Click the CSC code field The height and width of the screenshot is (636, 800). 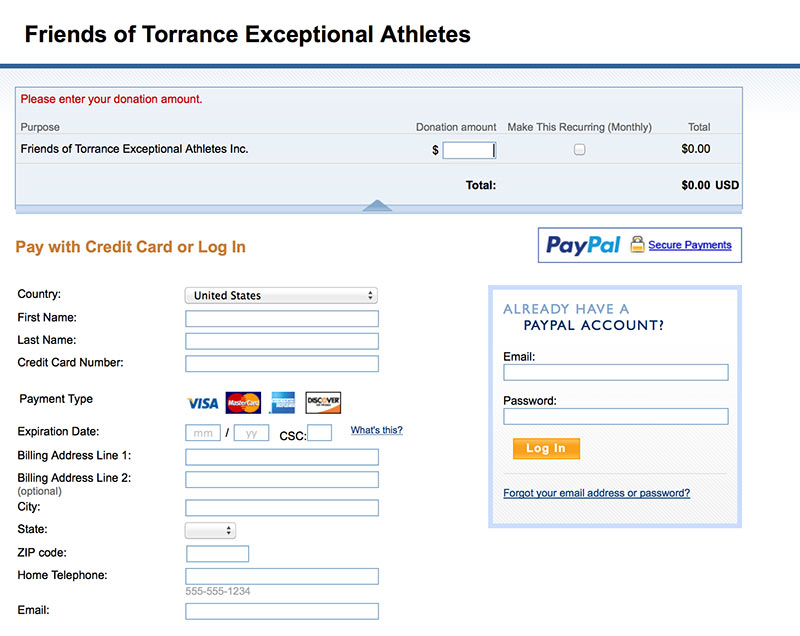(319, 433)
